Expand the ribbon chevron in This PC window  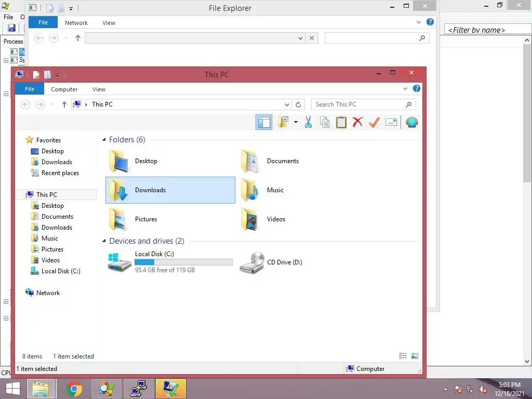coord(405,88)
